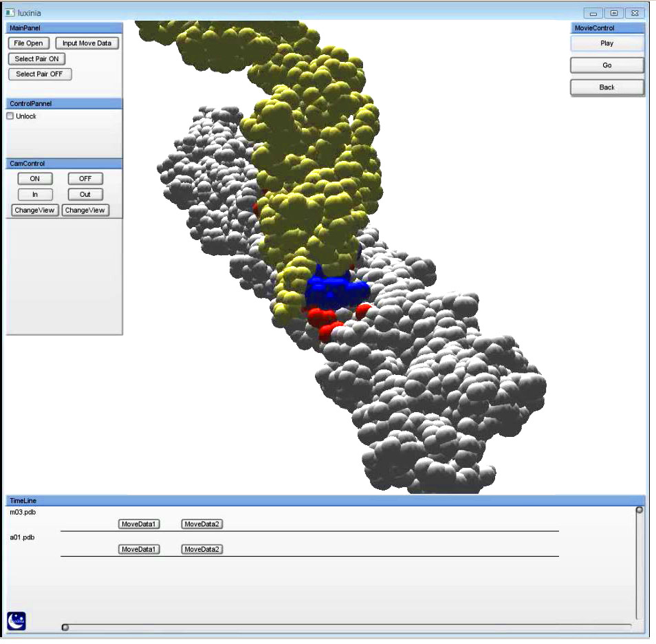Zoom camera using the In button
The height and width of the screenshot is (644, 656).
pos(35,195)
